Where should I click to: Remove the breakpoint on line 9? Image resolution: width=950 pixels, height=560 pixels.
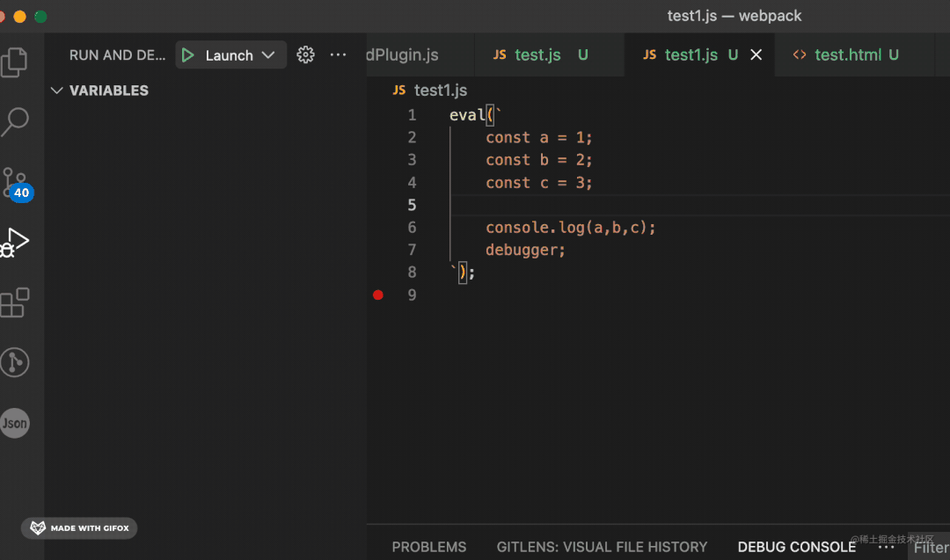click(x=378, y=295)
